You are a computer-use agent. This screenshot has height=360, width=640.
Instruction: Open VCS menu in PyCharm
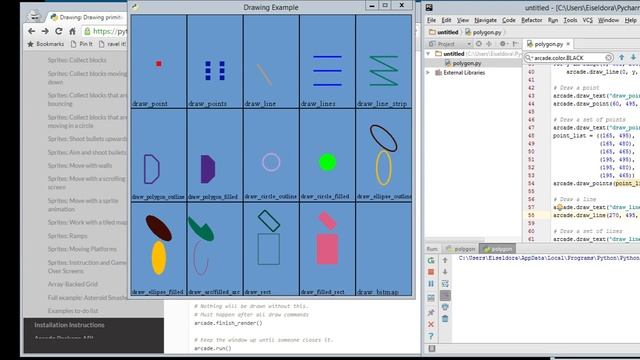[587, 20]
